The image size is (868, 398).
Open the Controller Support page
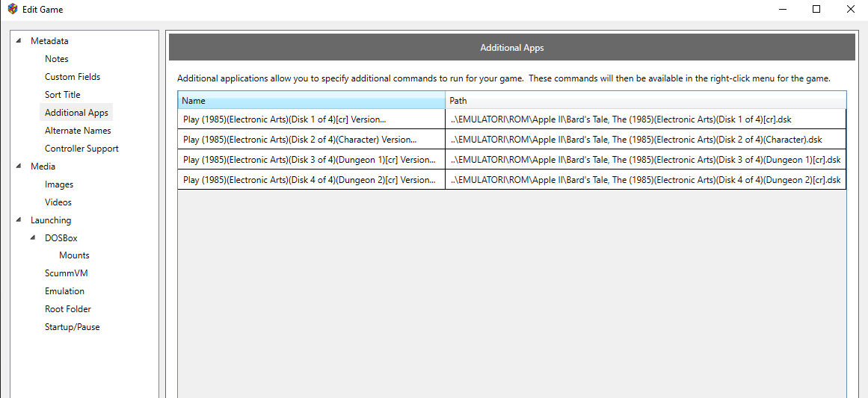(x=81, y=149)
